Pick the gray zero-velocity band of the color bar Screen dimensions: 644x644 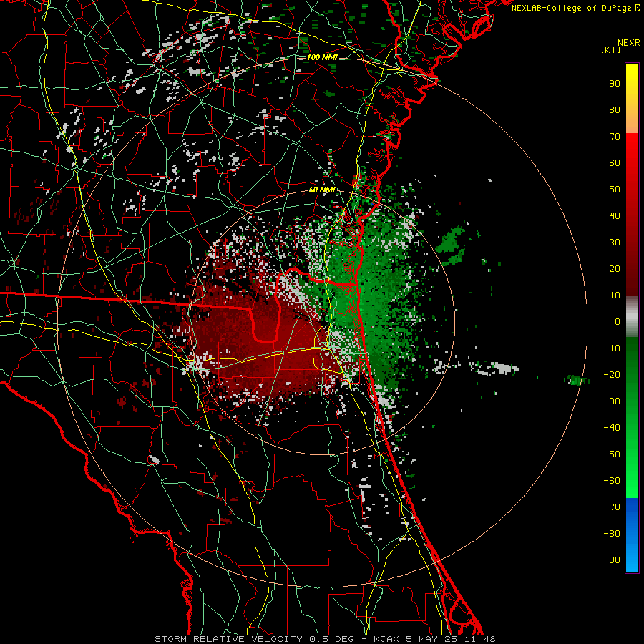(x=632, y=317)
